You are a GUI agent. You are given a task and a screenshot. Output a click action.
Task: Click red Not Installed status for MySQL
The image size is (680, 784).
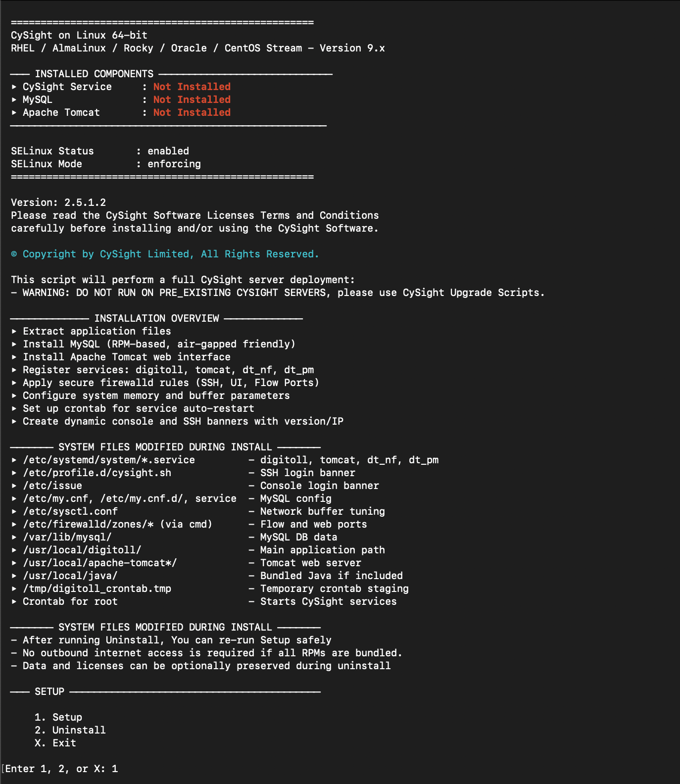(x=192, y=99)
